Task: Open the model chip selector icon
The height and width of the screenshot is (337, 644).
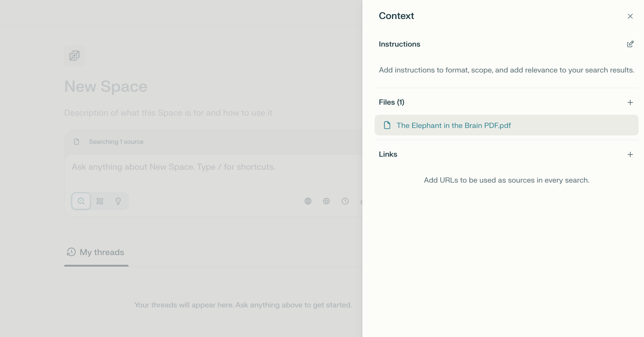Action: point(326,201)
